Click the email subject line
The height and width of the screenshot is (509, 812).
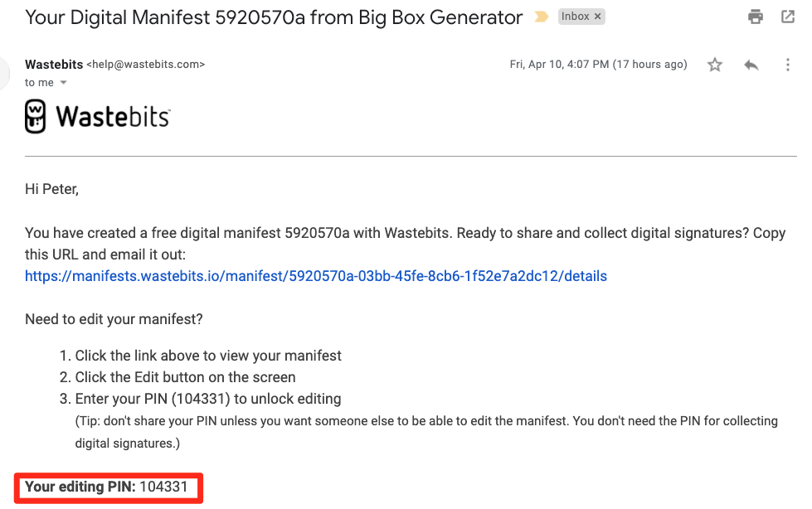click(274, 17)
